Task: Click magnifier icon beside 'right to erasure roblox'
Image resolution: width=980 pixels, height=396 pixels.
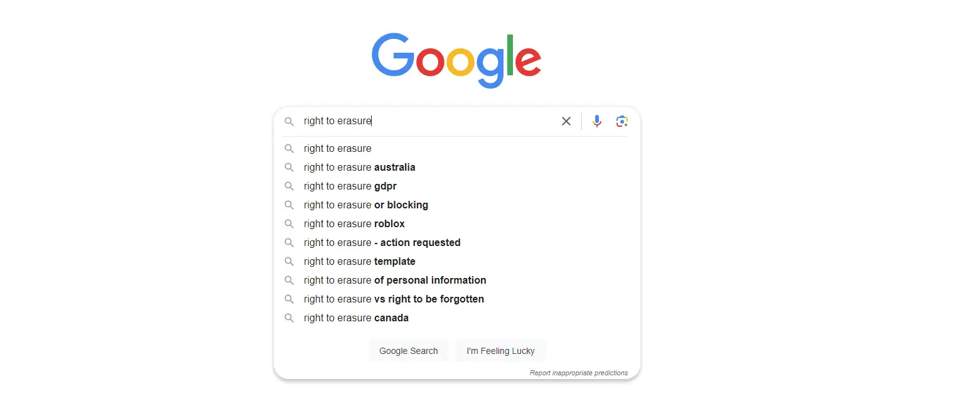Action: (x=289, y=224)
